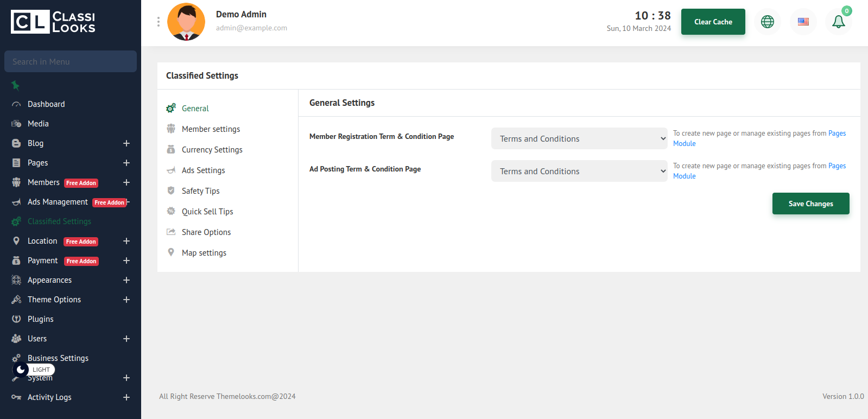
Task: Open Member Registration Term page dropdown
Action: pos(579,138)
